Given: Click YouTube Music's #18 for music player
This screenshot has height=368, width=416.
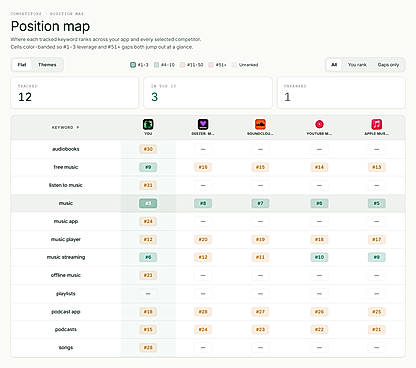Looking at the screenshot, I should [x=319, y=239].
